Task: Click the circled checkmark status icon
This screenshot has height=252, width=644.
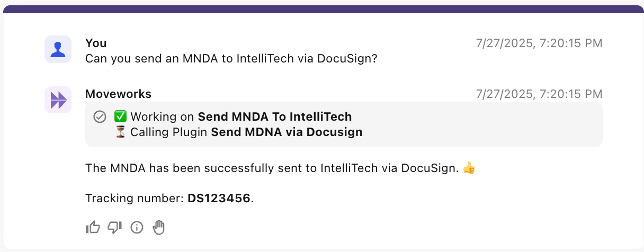Action: (x=100, y=116)
